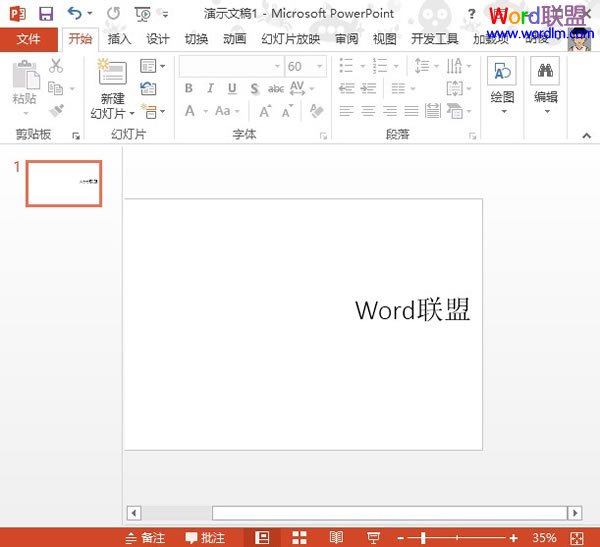The height and width of the screenshot is (547, 600).
Task: Decrease font size with small A
Action: pos(287,111)
